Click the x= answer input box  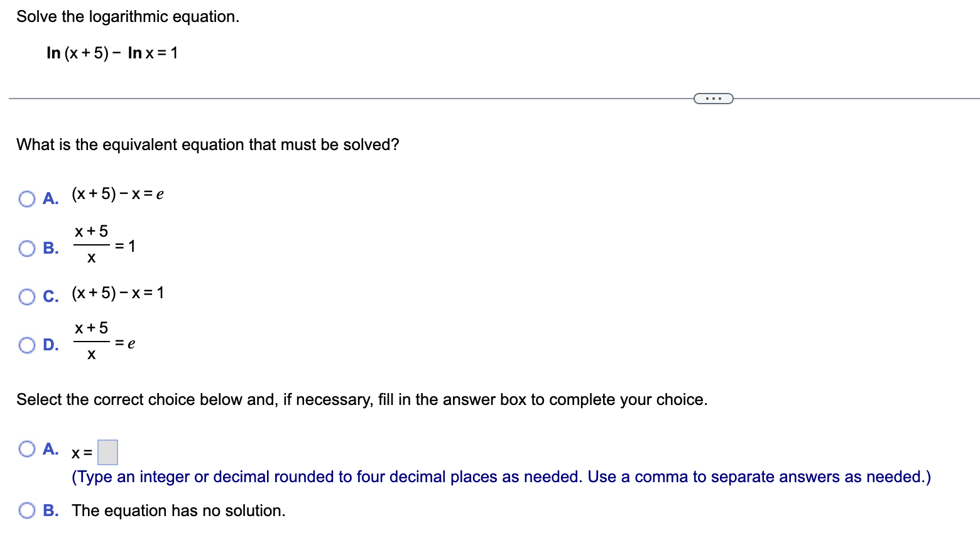coord(107,452)
